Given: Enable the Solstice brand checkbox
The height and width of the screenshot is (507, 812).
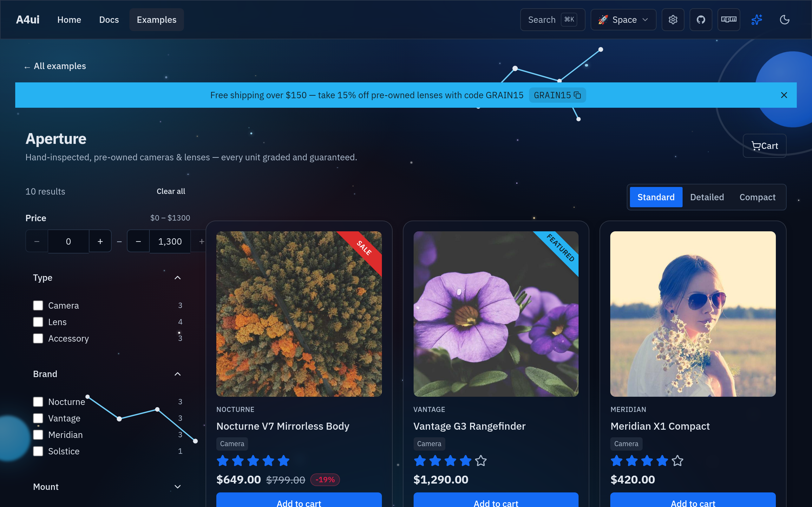Looking at the screenshot, I should click(38, 451).
